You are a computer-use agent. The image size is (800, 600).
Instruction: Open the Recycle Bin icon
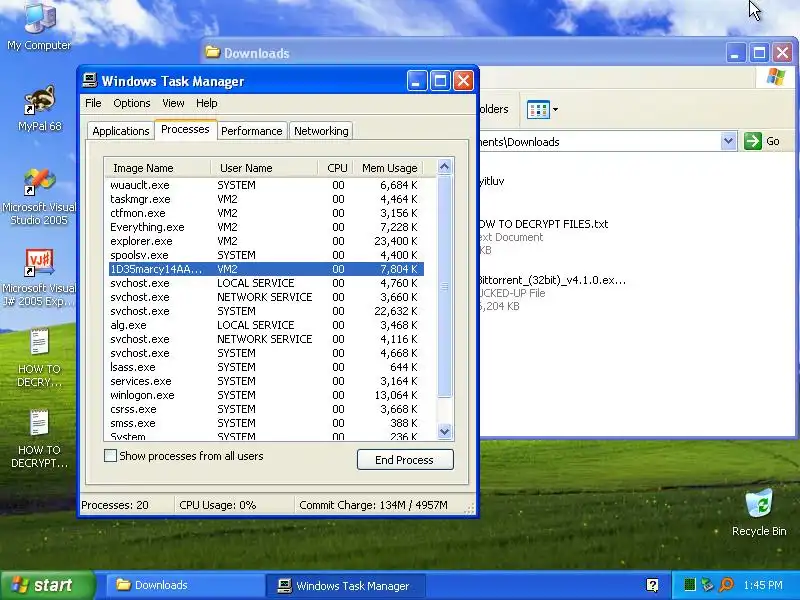(x=759, y=512)
